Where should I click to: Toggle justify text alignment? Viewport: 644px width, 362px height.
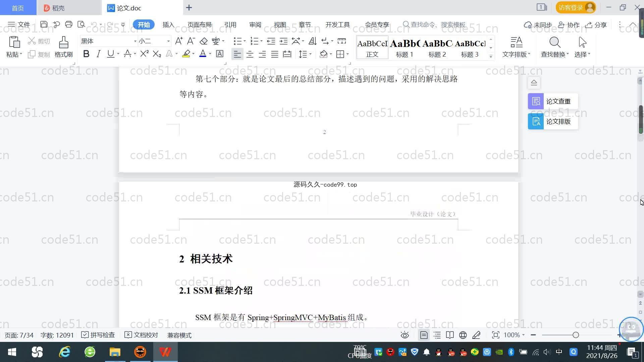pos(274,54)
